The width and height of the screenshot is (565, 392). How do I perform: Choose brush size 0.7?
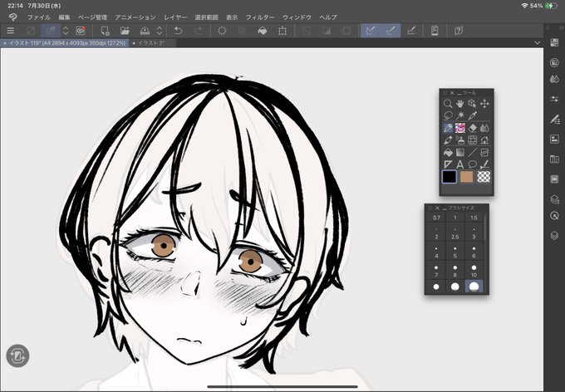pyautogui.click(x=436, y=218)
